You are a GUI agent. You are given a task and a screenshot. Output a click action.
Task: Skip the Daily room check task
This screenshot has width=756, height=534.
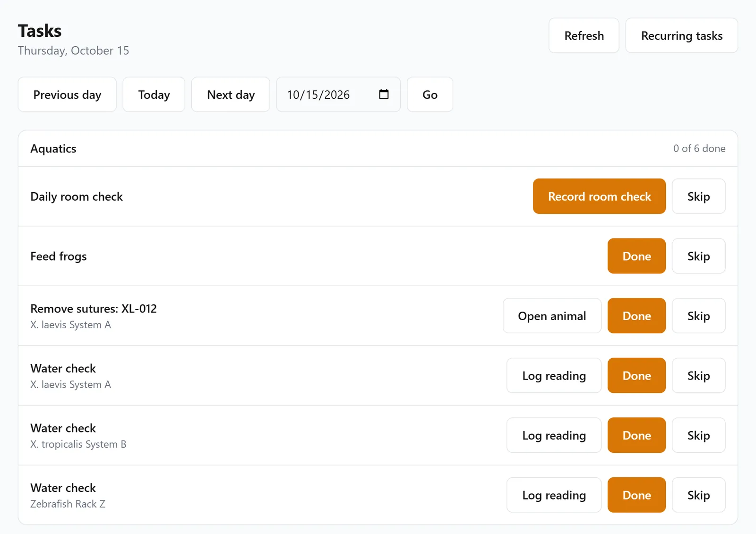click(x=698, y=196)
